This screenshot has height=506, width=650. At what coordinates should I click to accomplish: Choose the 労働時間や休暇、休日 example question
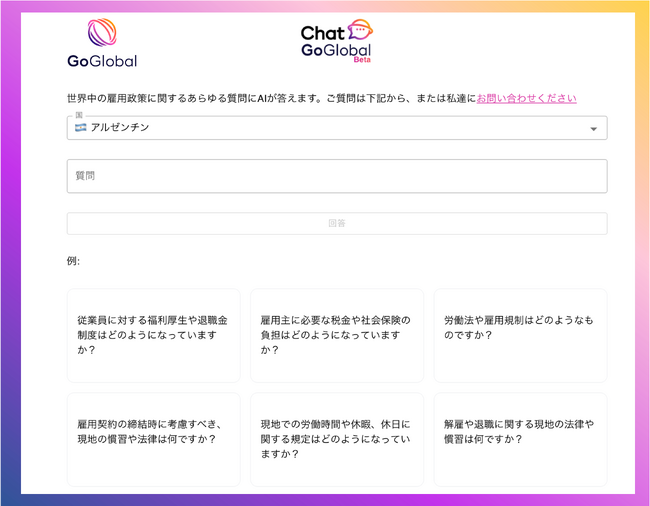point(336,439)
